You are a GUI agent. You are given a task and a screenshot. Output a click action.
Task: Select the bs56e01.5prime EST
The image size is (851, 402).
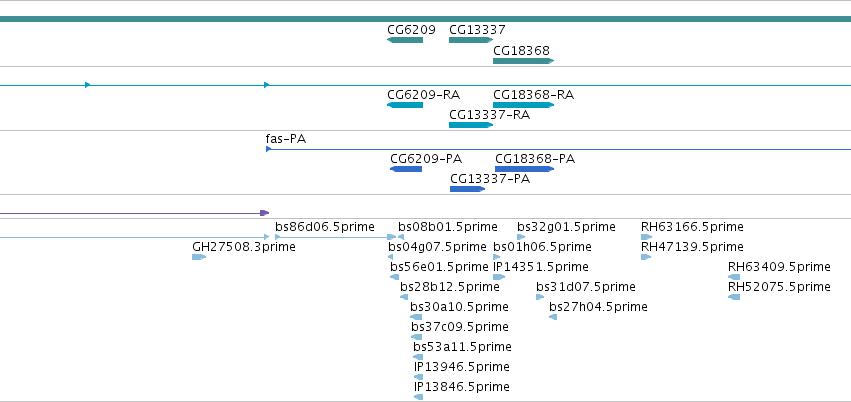click(395, 277)
